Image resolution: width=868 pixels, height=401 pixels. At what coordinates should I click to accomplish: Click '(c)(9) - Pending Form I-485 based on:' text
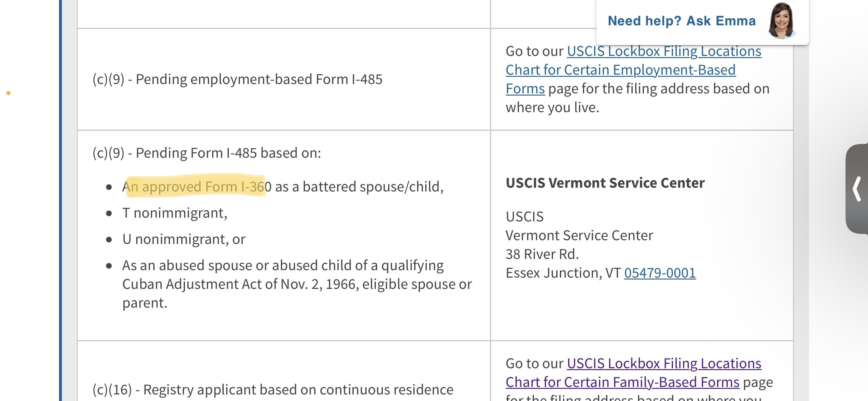pyautogui.click(x=207, y=153)
